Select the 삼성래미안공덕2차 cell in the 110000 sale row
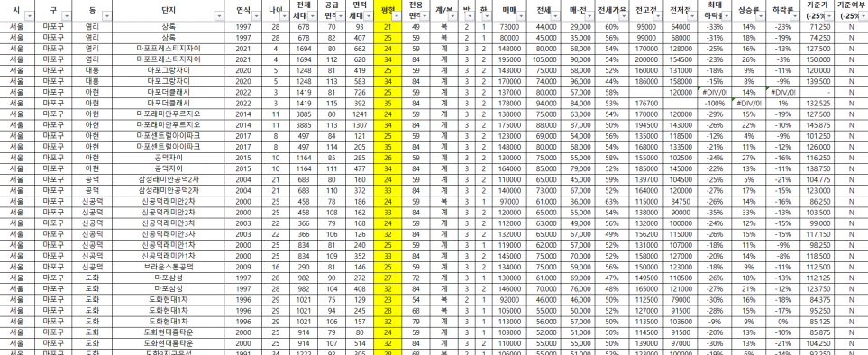Image resolution: width=868 pixels, height=355 pixels. pyautogui.click(x=169, y=178)
